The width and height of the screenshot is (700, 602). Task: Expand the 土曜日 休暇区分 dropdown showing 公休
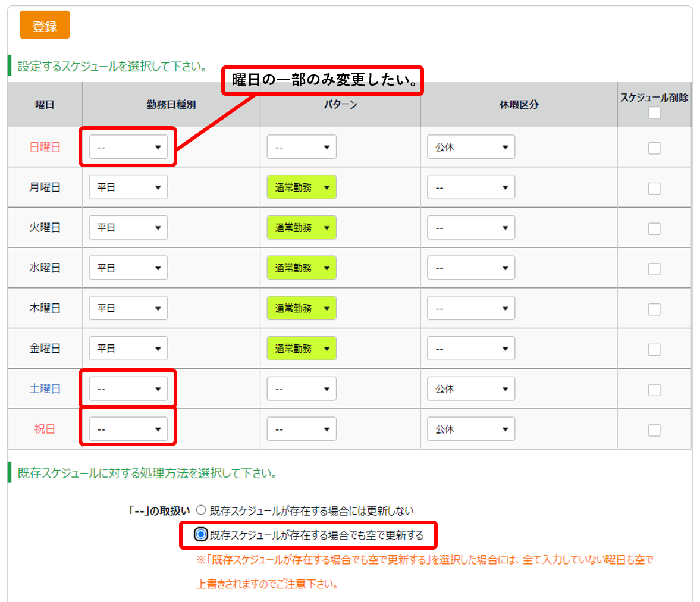tap(470, 389)
